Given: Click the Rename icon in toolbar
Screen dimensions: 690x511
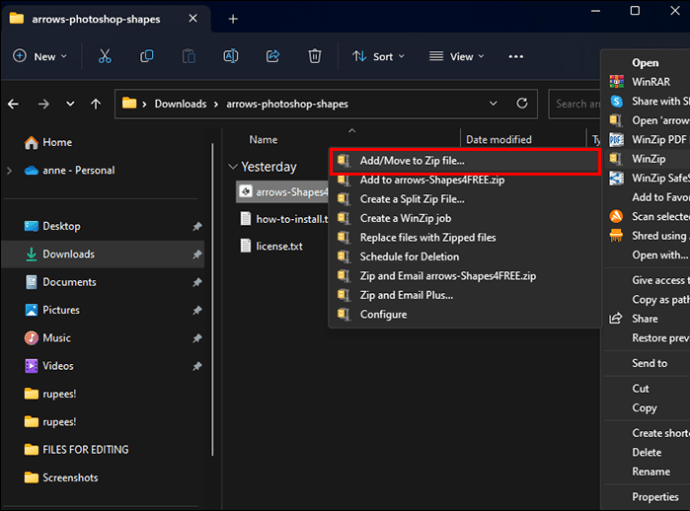Looking at the screenshot, I should [231, 56].
